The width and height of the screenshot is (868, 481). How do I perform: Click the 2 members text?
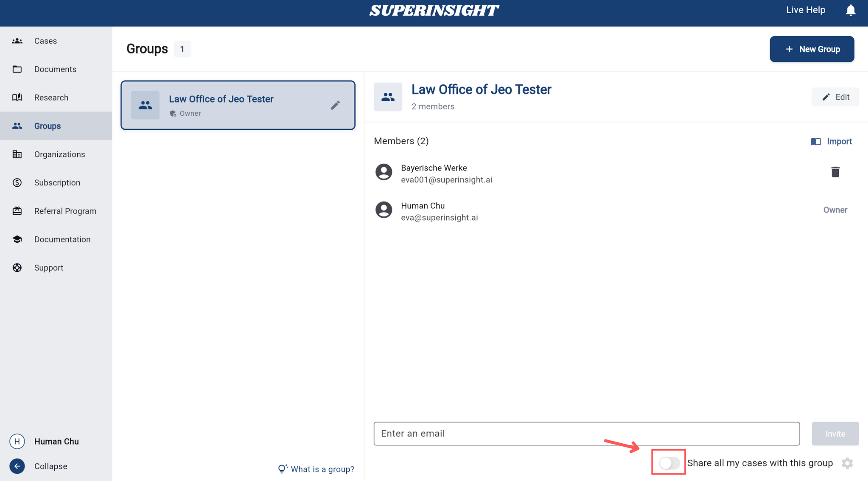433,106
